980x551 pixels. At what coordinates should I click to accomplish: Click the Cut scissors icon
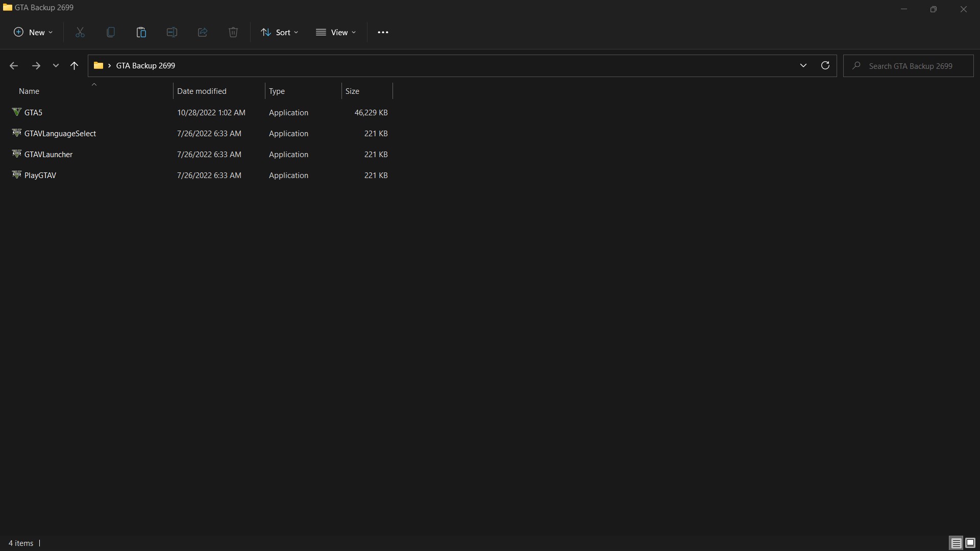(80, 32)
